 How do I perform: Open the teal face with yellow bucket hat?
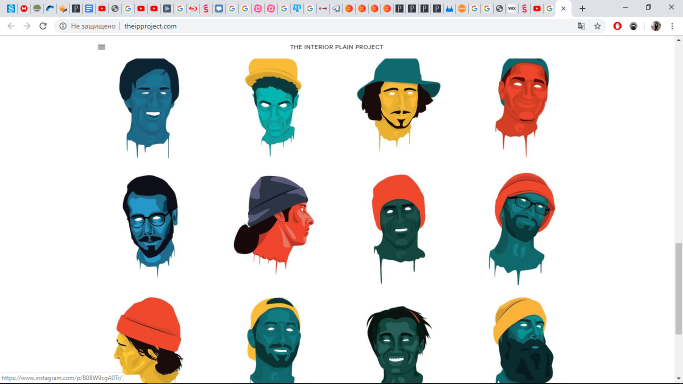(274, 106)
